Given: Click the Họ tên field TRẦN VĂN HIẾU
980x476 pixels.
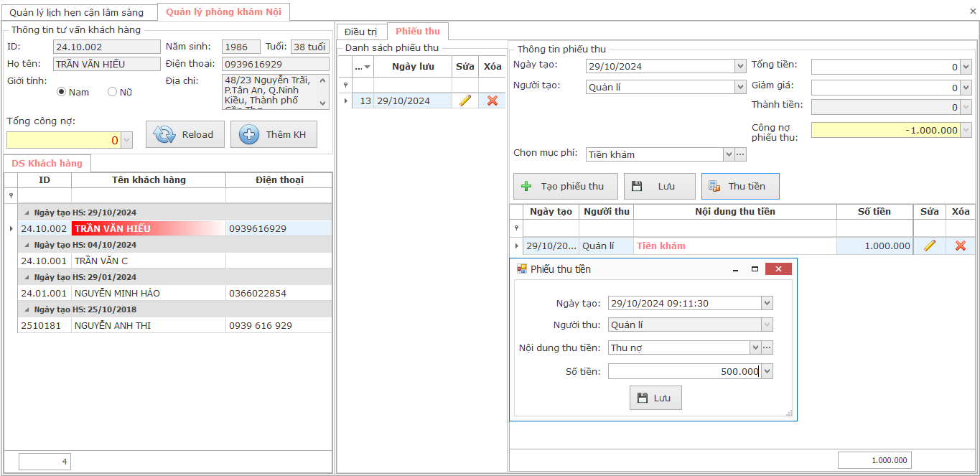Looking at the screenshot, I should (x=107, y=64).
